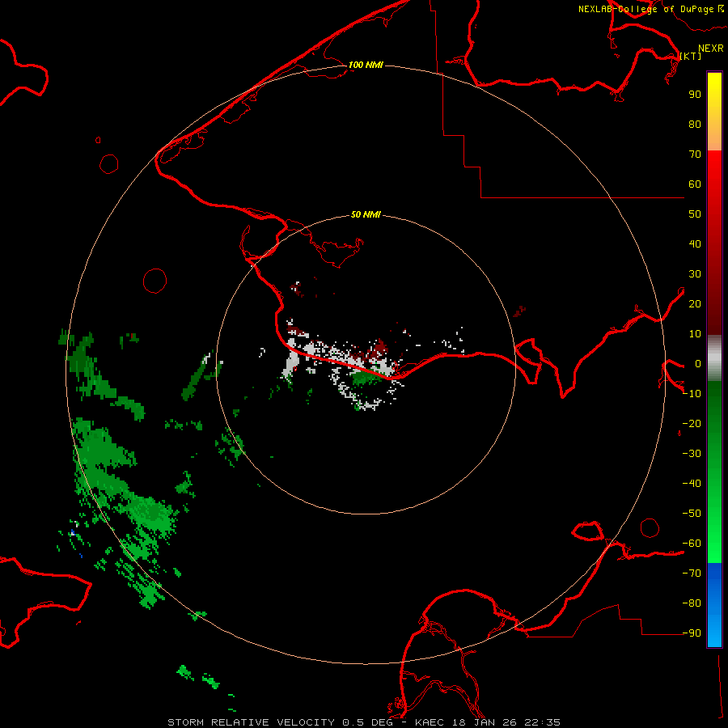Click the [KT] units label above the scale

point(691,56)
